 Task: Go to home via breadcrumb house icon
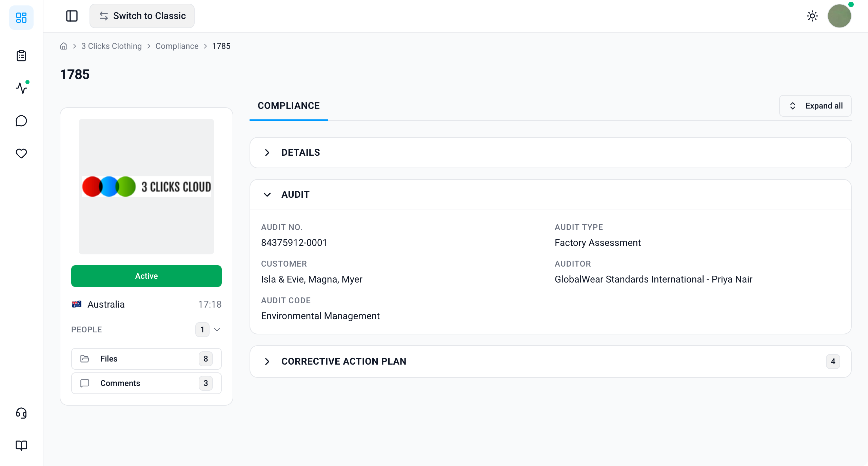coord(64,46)
